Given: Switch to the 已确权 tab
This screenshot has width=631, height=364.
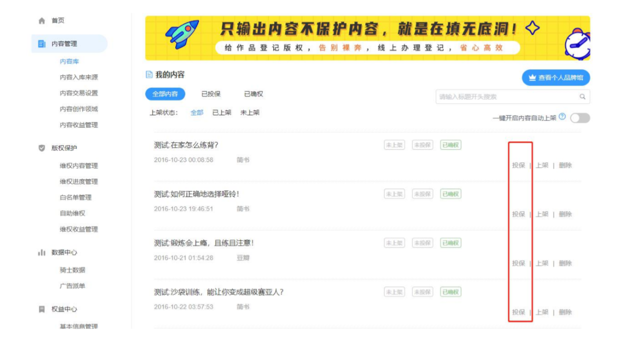Looking at the screenshot, I should [x=253, y=94].
